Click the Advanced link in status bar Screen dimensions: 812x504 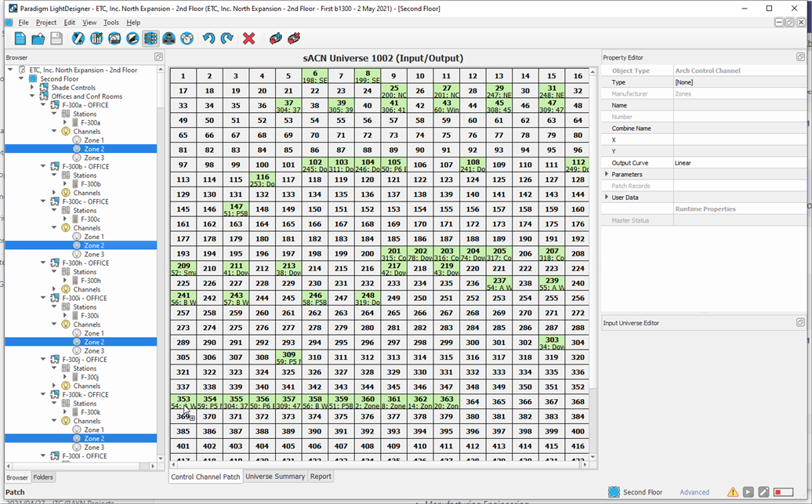pos(694,491)
